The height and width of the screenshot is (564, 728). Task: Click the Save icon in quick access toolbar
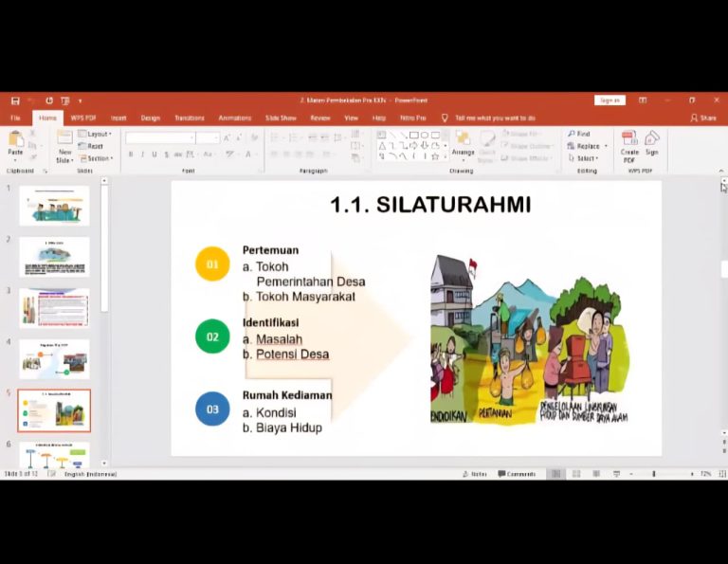15,100
